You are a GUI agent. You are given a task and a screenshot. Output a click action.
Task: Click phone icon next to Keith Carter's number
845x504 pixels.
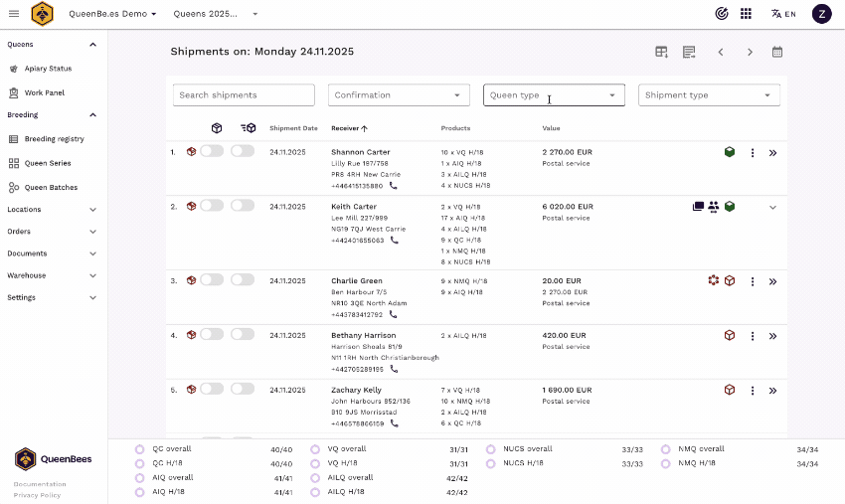(394, 240)
